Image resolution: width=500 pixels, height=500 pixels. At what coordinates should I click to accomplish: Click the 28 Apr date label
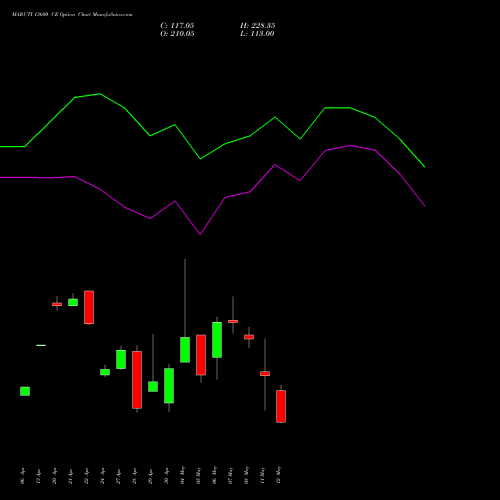click(x=135, y=476)
